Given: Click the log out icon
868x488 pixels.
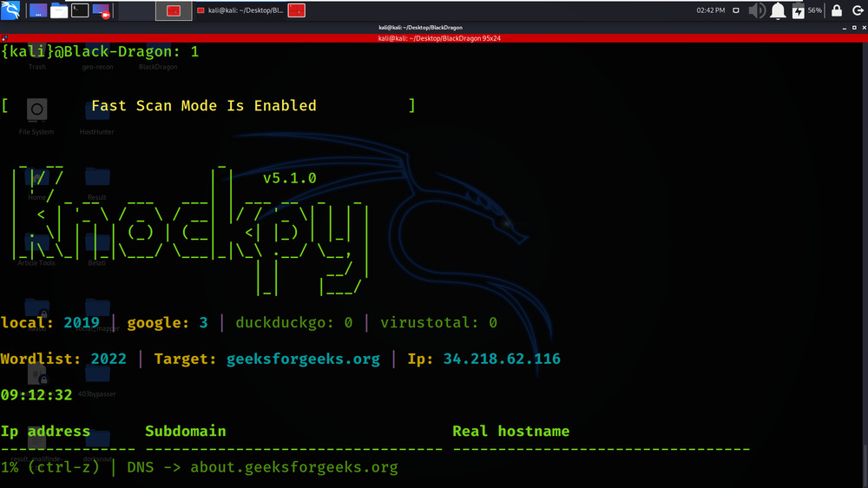Looking at the screenshot, I should pyautogui.click(x=858, y=10).
